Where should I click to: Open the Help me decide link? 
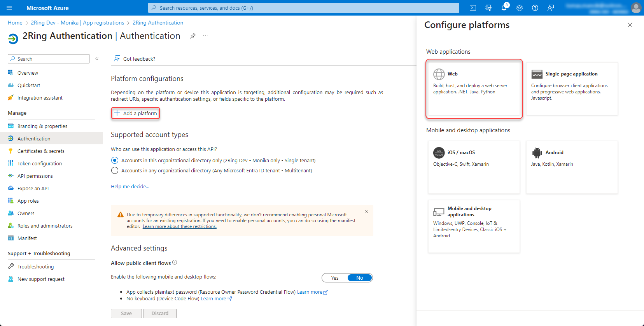(x=130, y=186)
